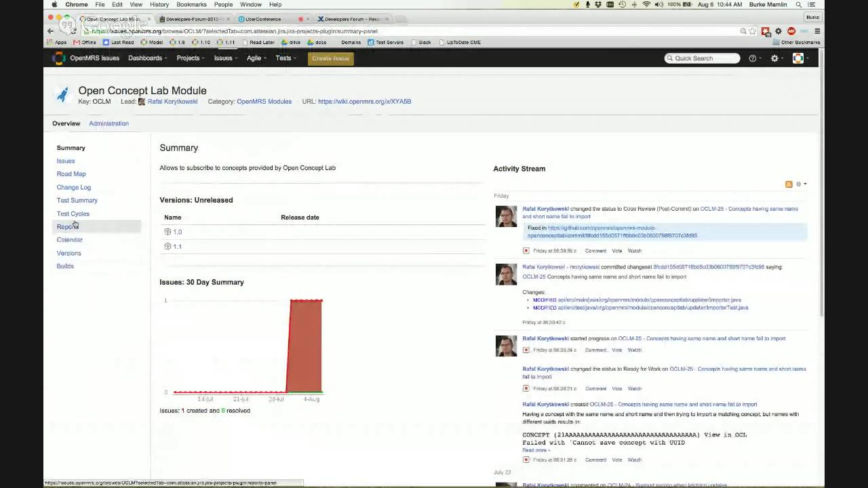The height and width of the screenshot is (488, 868).
Task: Click Rafal's avatar on the committed changeset entry
Action: coord(506,274)
